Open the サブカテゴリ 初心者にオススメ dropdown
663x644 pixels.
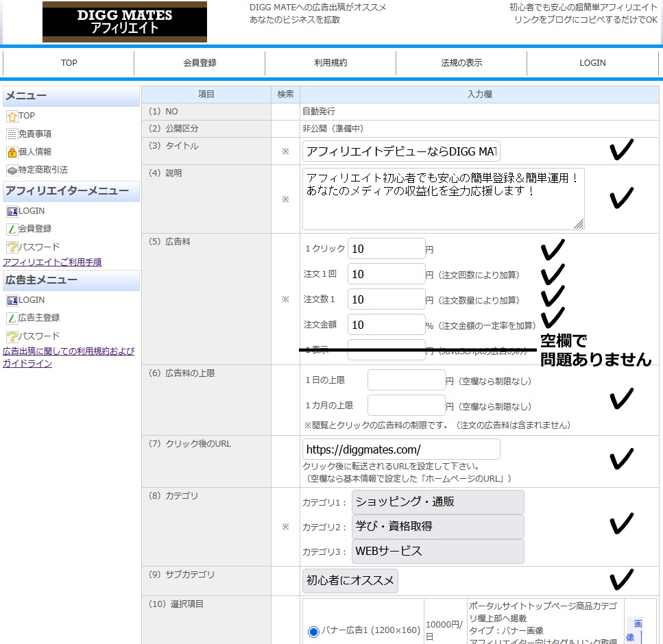click(x=350, y=581)
